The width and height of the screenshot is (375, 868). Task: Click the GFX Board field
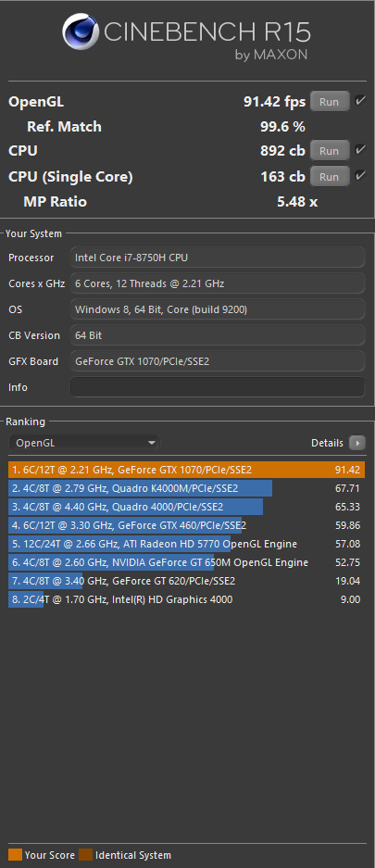pos(218,361)
